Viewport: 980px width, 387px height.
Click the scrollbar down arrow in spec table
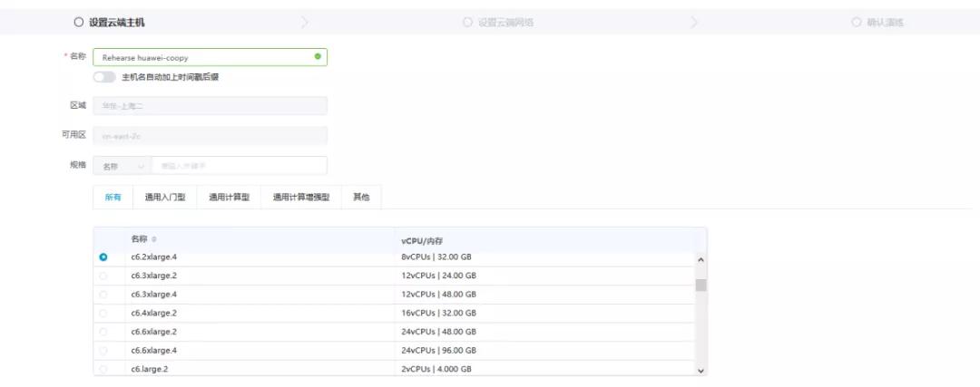click(x=700, y=370)
